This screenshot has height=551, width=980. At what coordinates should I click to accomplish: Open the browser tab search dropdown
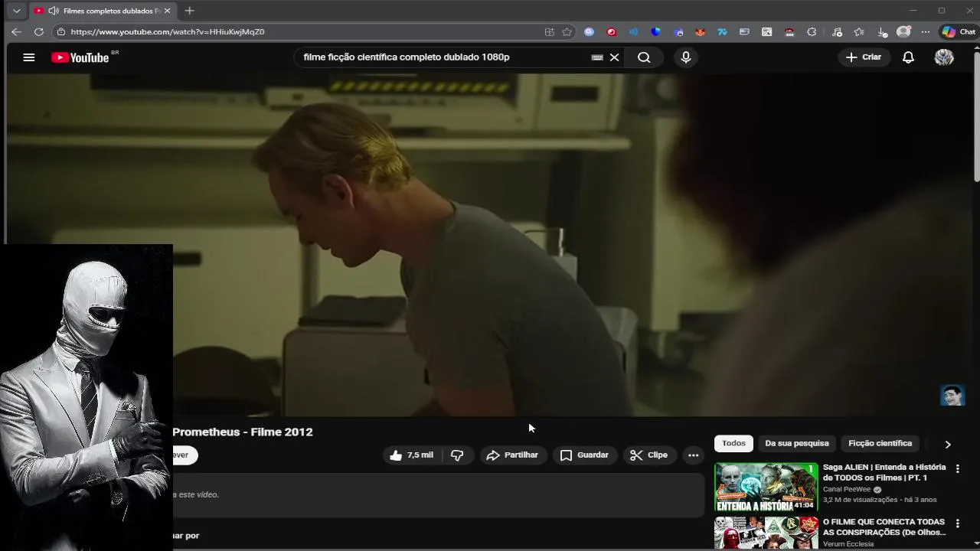(16, 11)
